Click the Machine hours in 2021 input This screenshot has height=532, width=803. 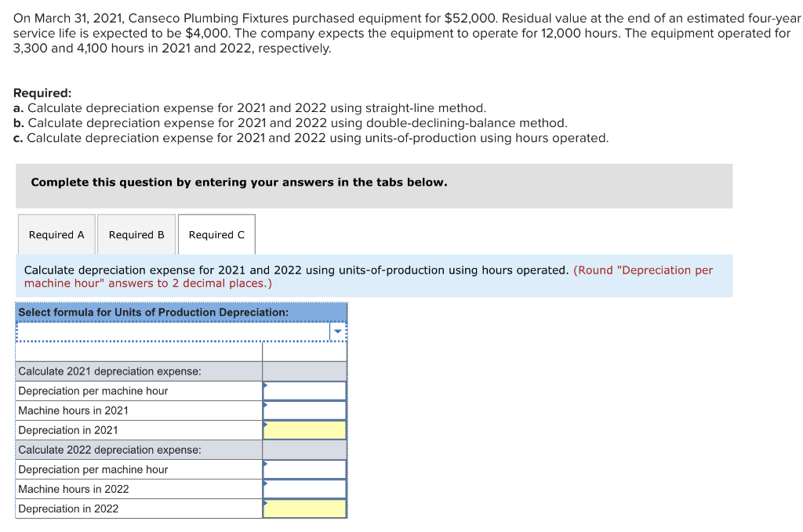point(305,411)
